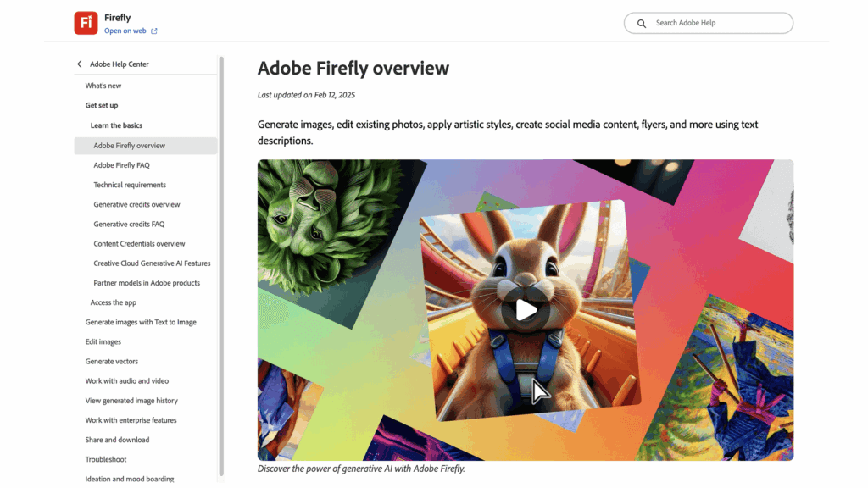Expand Work with enterprise features
Viewport: 868px width, 488px height.
click(x=131, y=420)
